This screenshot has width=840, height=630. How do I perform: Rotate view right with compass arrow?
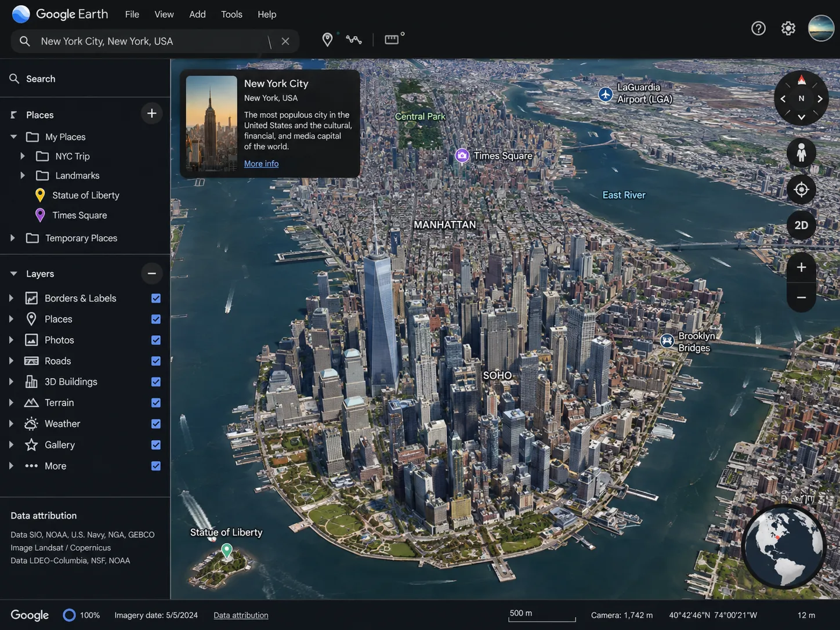click(820, 99)
